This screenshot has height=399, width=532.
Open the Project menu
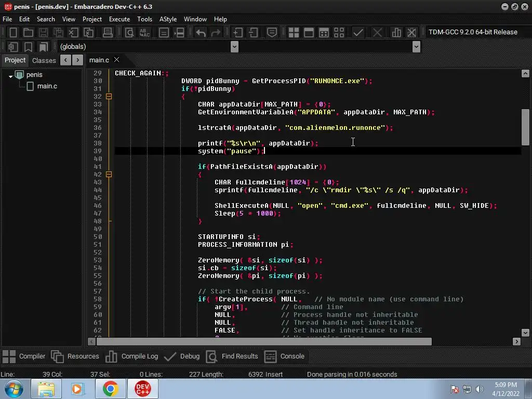pyautogui.click(x=92, y=19)
